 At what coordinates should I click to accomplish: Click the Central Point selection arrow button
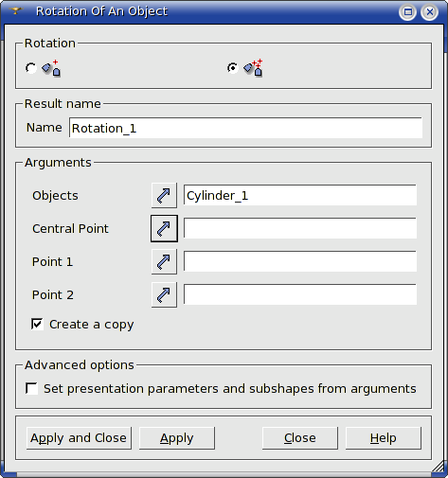(164, 228)
